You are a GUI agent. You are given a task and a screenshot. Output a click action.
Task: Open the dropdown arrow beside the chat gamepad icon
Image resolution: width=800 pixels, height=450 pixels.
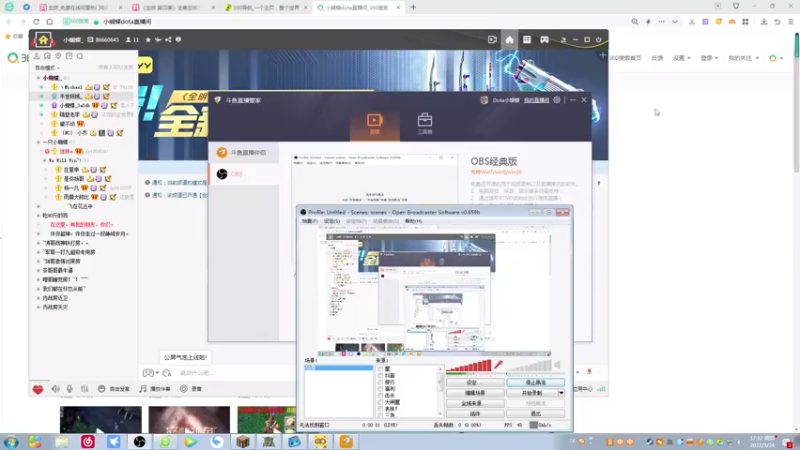click(x=157, y=373)
